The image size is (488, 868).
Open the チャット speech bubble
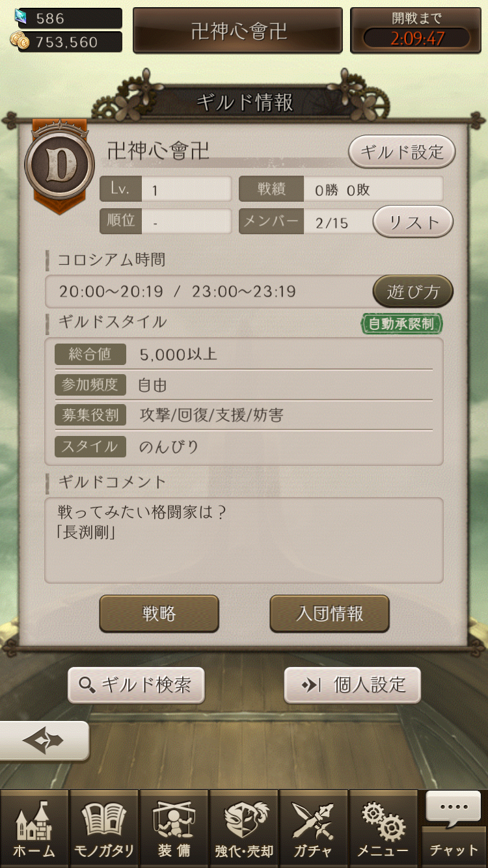tap(454, 828)
